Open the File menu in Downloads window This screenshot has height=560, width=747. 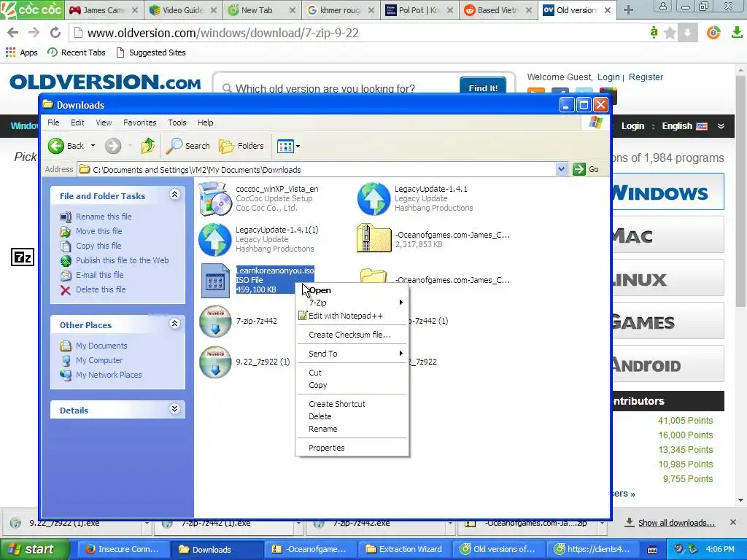53,122
